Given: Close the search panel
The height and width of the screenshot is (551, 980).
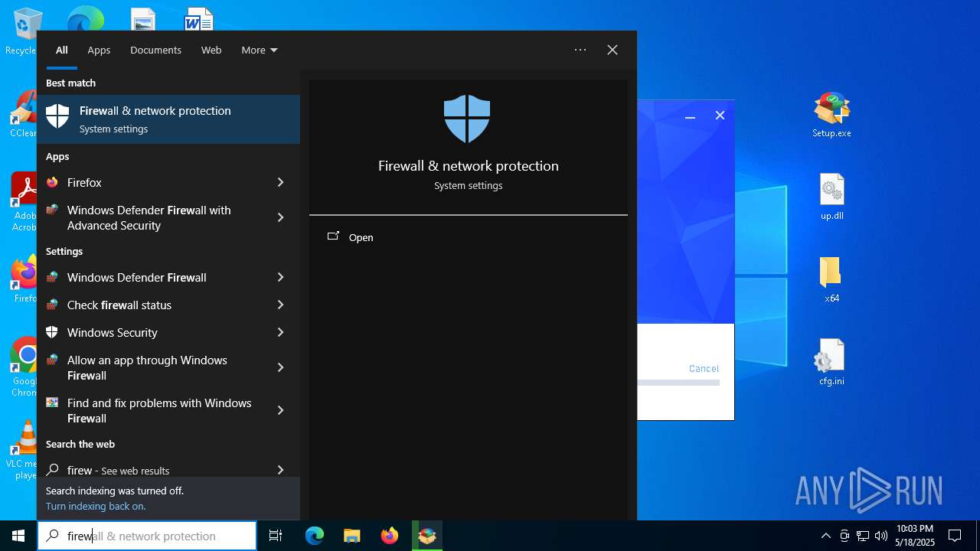Looking at the screenshot, I should pos(612,50).
